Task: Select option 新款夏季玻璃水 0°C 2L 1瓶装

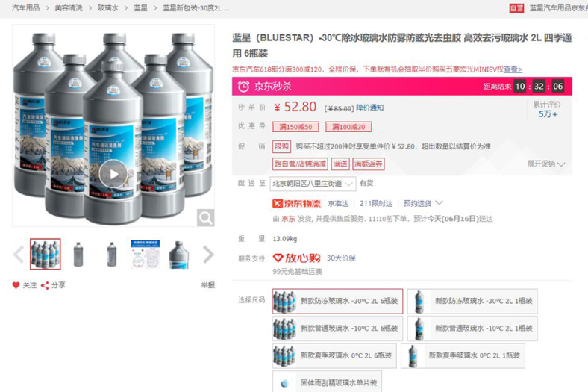Action: 463,355
